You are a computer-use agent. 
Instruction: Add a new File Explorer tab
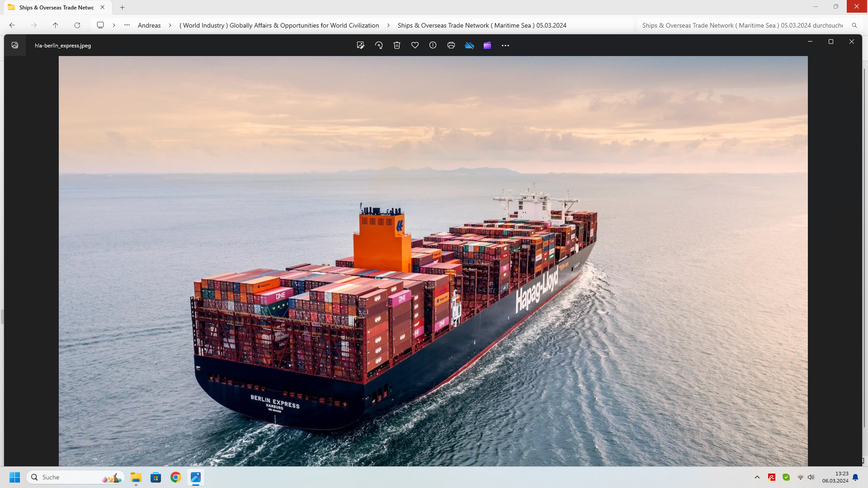(x=122, y=7)
